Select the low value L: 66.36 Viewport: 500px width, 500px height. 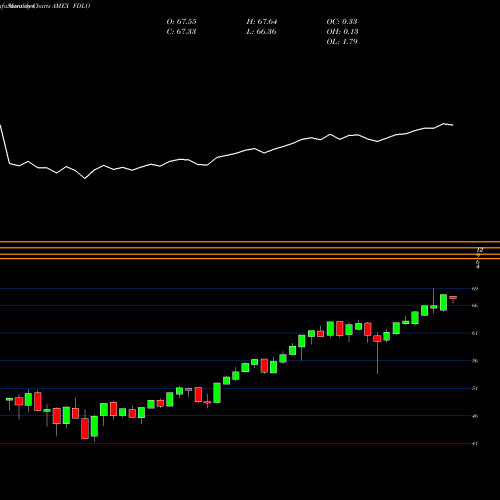coord(261,32)
